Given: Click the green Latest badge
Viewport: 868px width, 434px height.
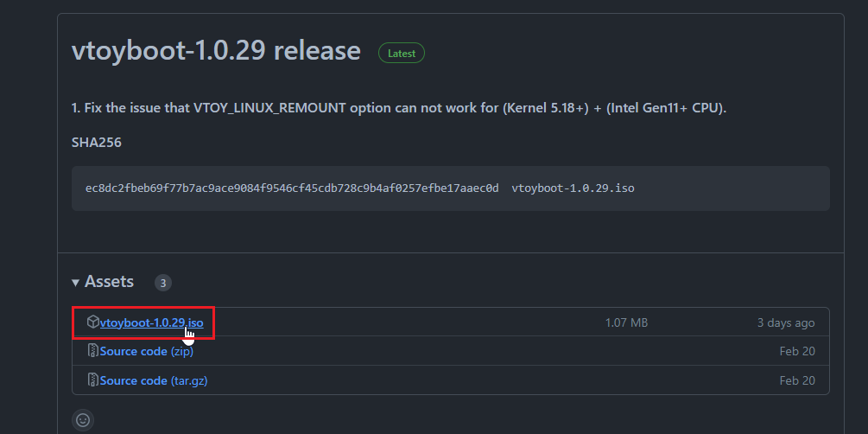Looking at the screenshot, I should coord(402,53).
